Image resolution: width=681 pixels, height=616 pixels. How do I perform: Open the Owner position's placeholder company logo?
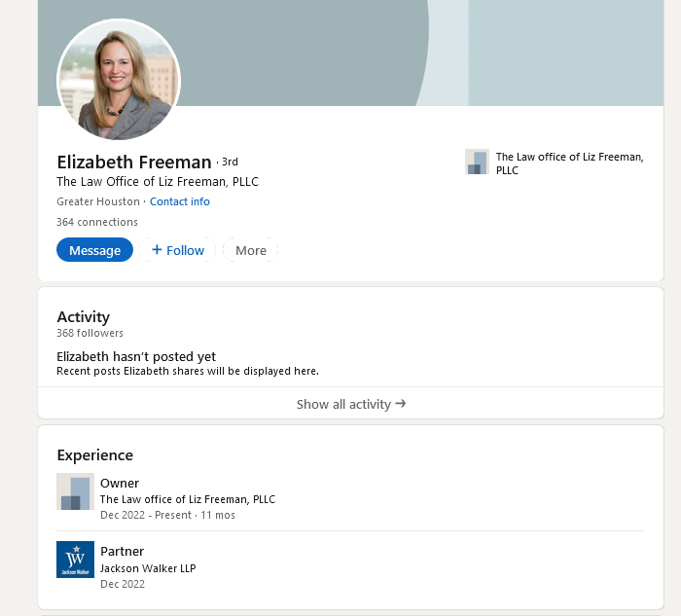75,491
